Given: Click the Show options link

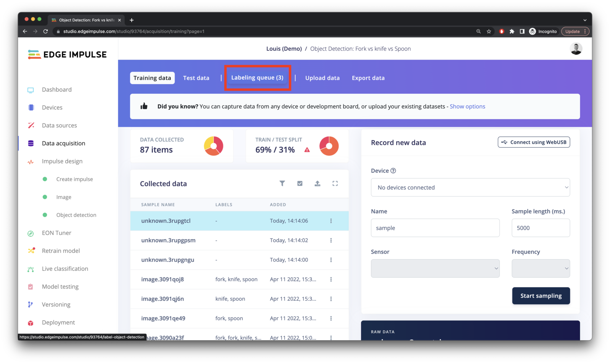Looking at the screenshot, I should (x=467, y=106).
